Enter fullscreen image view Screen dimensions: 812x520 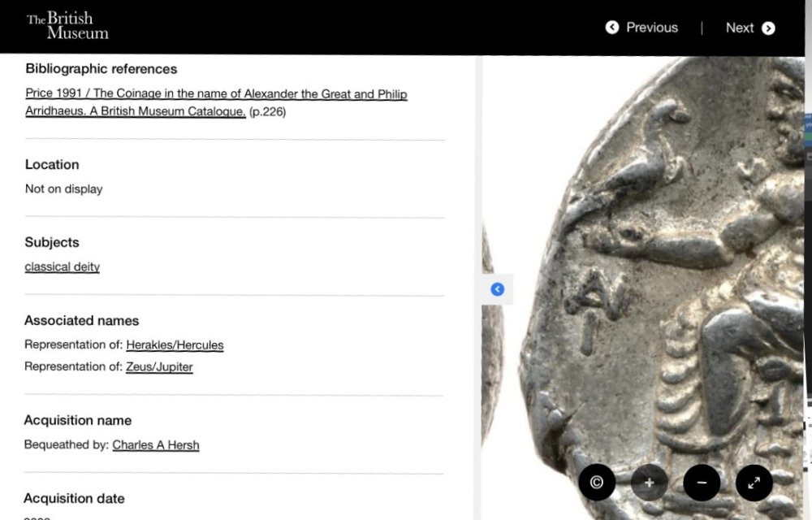754,483
